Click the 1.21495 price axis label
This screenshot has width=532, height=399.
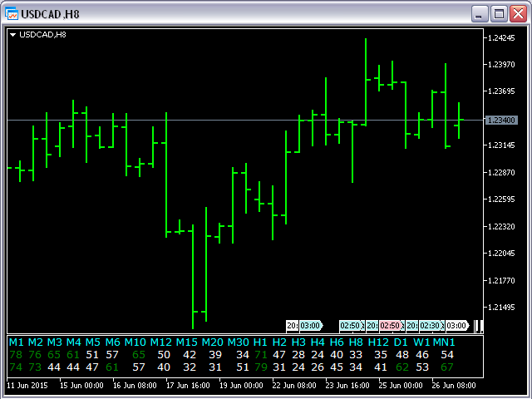(501, 307)
